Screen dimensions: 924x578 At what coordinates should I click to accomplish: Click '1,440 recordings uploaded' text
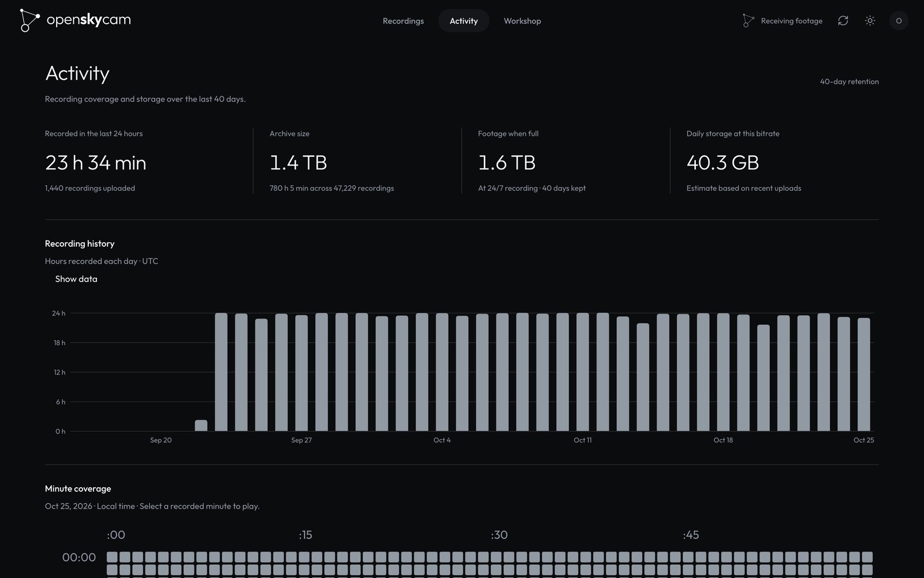[90, 188]
